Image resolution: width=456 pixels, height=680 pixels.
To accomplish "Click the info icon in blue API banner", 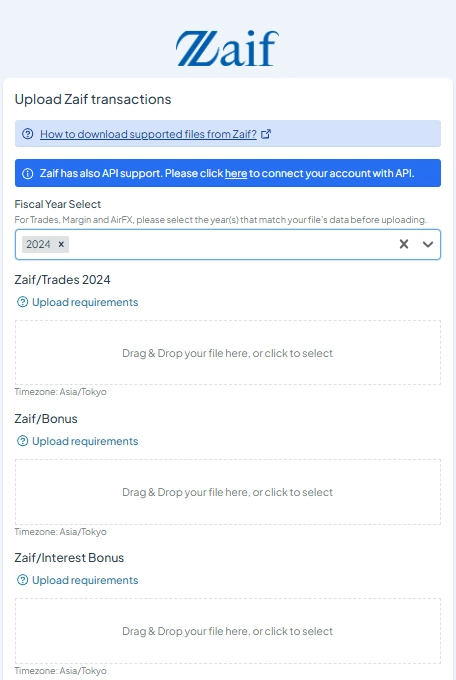I will [27, 173].
